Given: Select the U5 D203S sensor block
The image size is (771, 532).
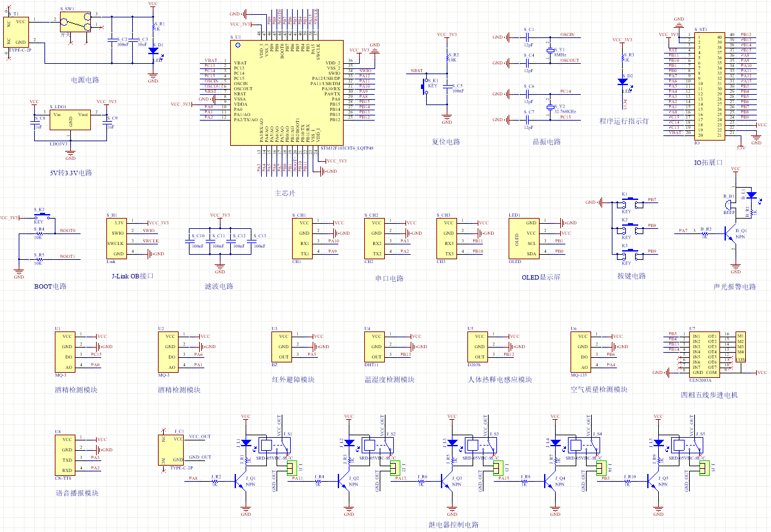Looking at the screenshot, I should point(478,347).
